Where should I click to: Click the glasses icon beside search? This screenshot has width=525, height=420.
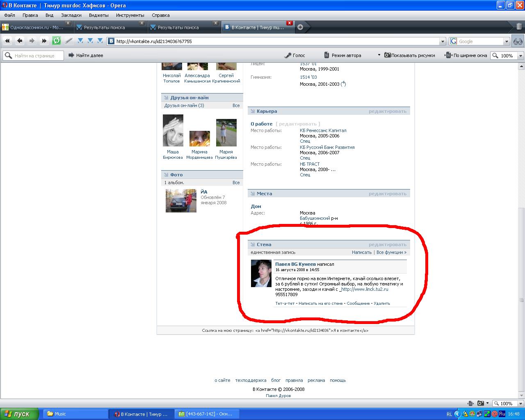pyautogui.click(x=518, y=41)
